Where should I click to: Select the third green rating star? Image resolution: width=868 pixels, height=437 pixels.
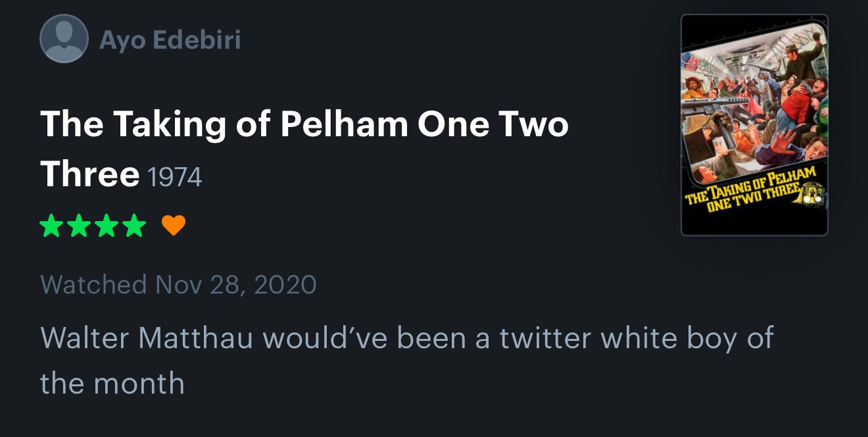(x=107, y=226)
